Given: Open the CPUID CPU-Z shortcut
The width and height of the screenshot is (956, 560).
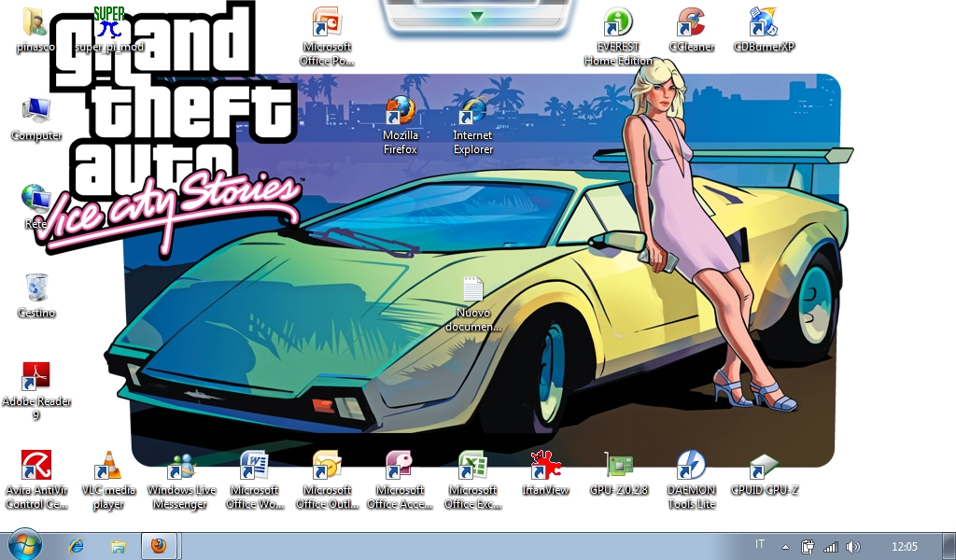Looking at the screenshot, I should pos(764,465).
